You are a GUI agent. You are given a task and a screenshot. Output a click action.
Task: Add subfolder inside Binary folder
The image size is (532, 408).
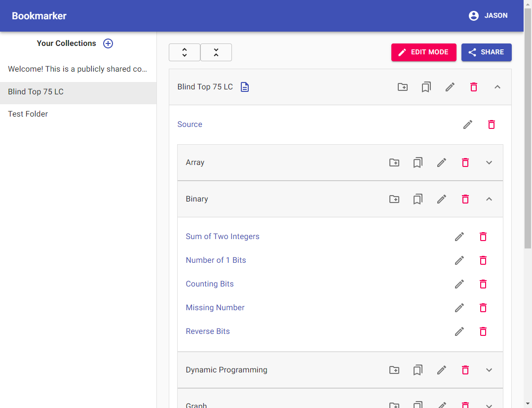(x=394, y=199)
